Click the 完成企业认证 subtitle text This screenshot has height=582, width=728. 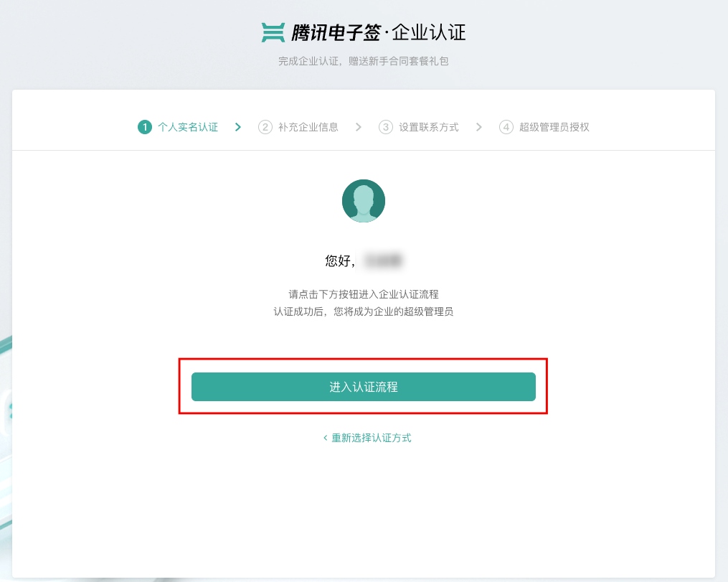pos(364,61)
